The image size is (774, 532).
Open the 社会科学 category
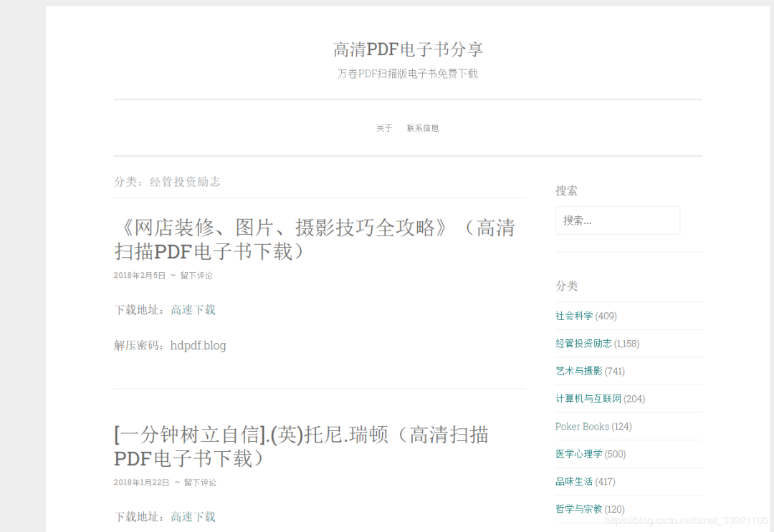tap(574, 316)
